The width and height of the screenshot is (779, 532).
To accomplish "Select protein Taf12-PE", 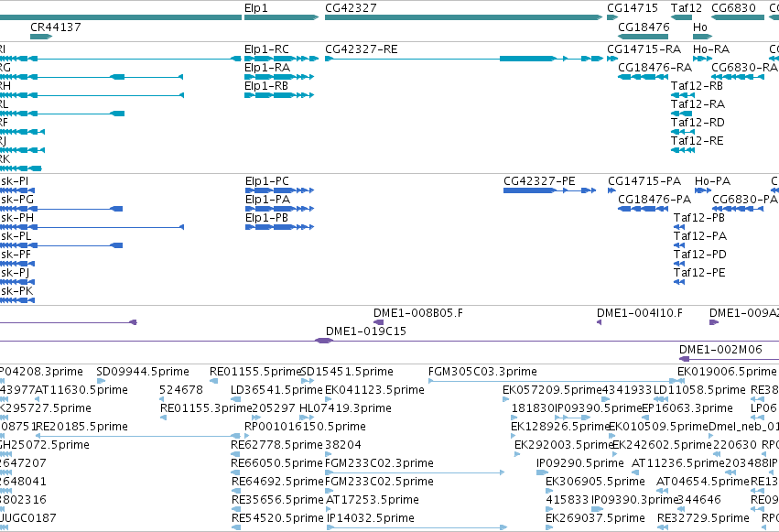I will [x=679, y=282].
